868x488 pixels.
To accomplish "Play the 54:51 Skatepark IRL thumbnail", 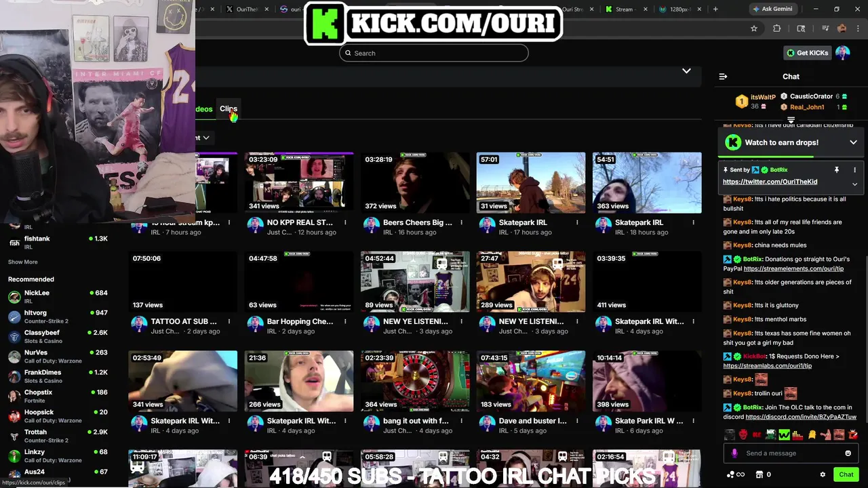I will tap(647, 183).
